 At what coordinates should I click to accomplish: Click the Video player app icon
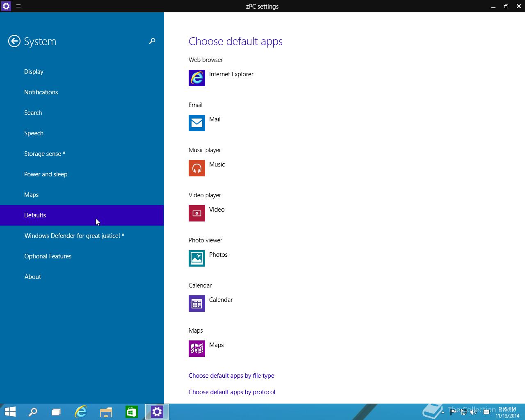pos(197,213)
